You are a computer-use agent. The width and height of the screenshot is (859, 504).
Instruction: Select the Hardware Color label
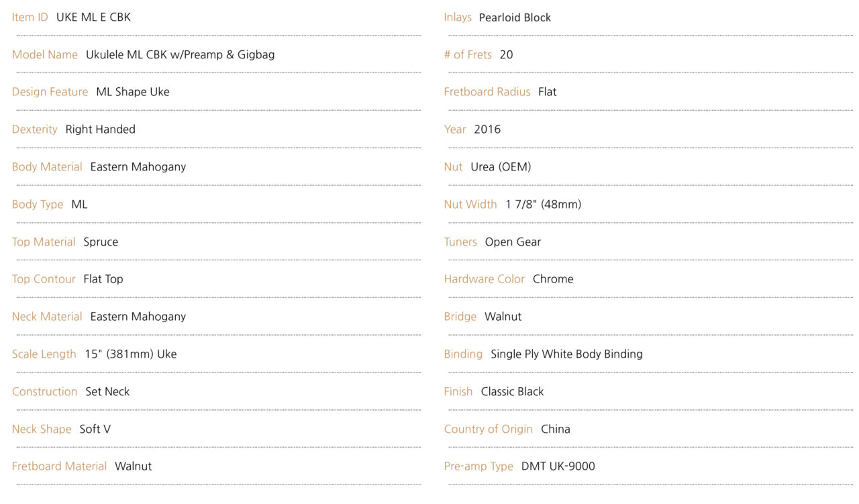[485, 279]
